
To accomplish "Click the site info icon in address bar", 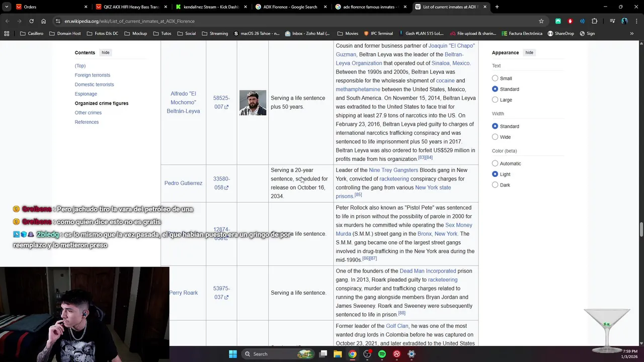I will click(x=58, y=21).
